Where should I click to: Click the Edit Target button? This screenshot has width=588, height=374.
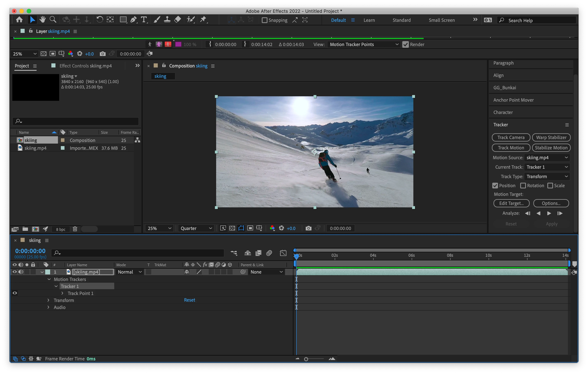511,203
